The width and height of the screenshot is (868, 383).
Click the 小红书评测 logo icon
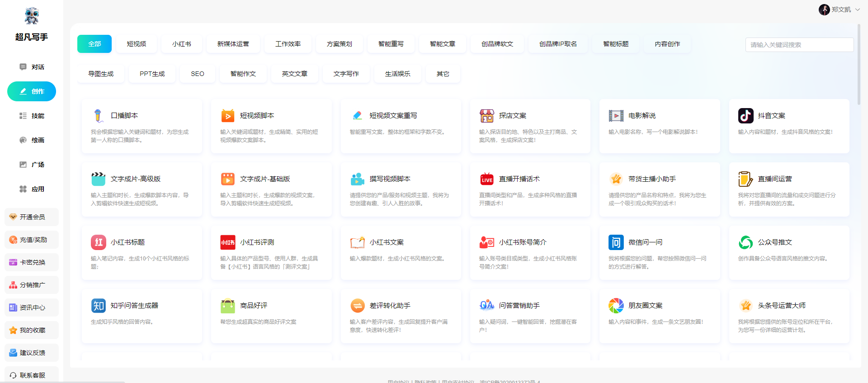point(227,242)
